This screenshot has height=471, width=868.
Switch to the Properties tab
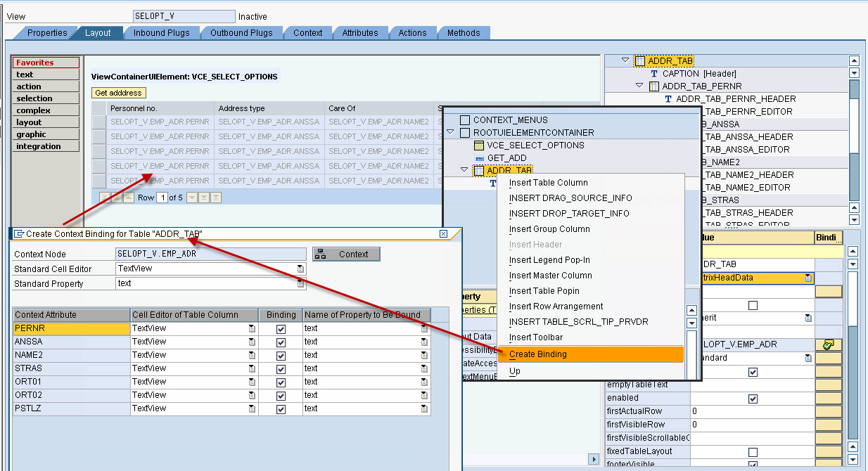coord(47,33)
